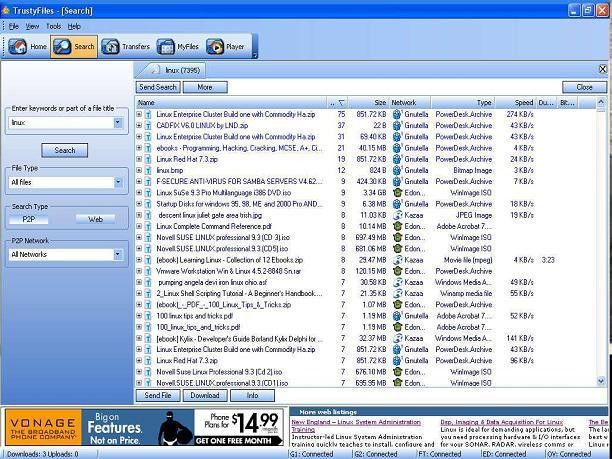Click Edonkey icon for Vmware Workstation row
Viewport: 612px width, 459px height.
point(397,271)
